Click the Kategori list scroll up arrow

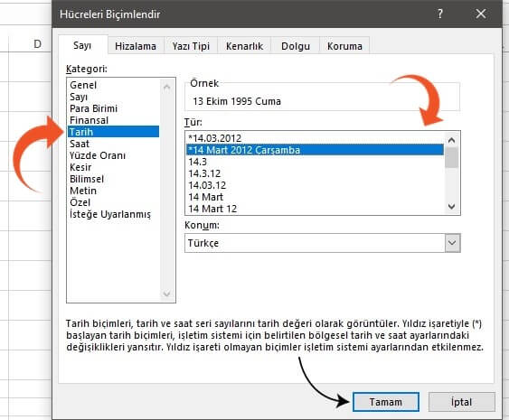[167, 87]
